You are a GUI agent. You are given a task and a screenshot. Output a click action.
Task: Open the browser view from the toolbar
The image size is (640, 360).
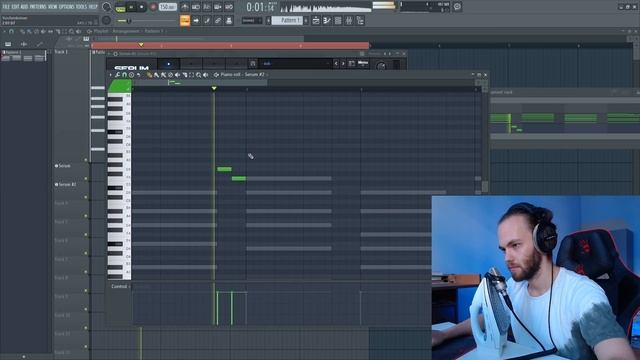tap(360, 20)
